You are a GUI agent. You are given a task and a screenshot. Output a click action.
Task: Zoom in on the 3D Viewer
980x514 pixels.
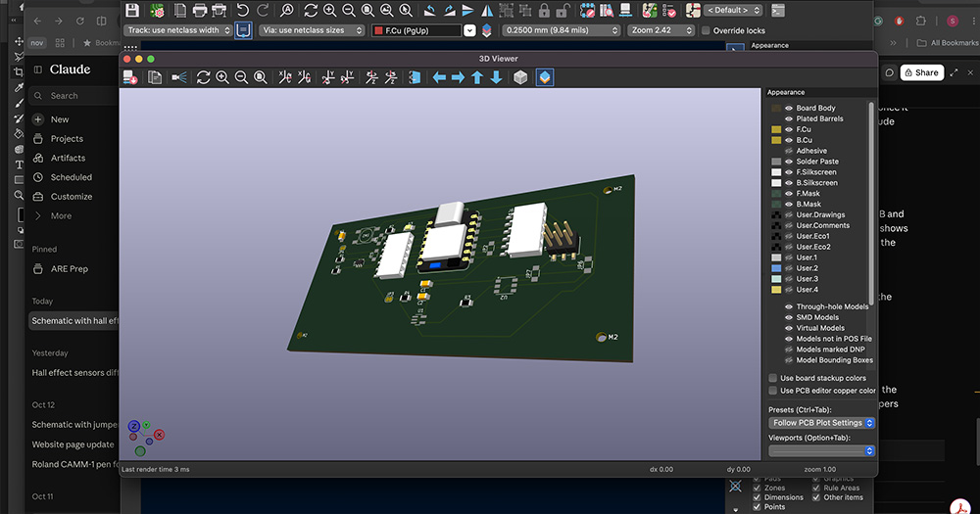coord(222,77)
